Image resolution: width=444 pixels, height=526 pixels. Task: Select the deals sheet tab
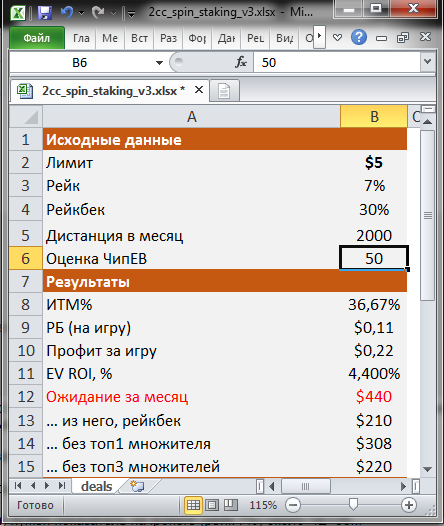(x=96, y=486)
